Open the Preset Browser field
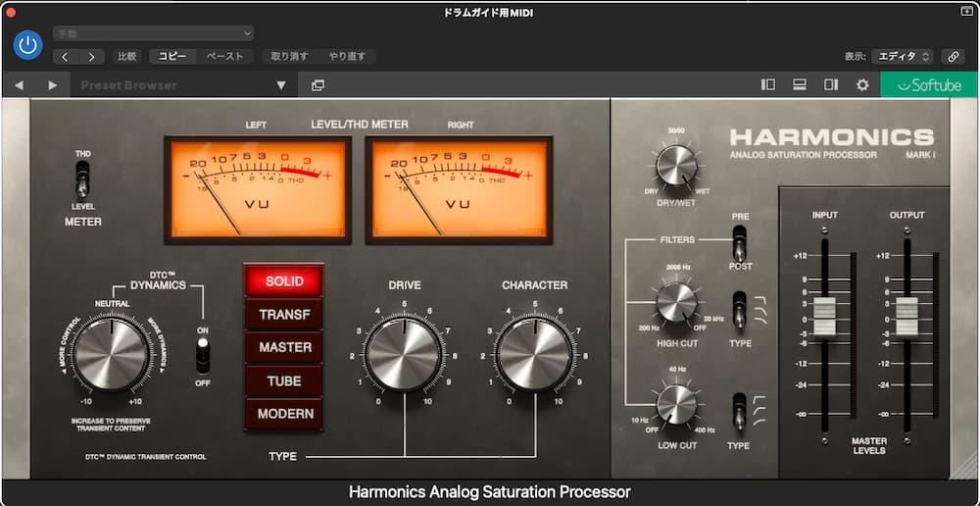 pyautogui.click(x=184, y=85)
